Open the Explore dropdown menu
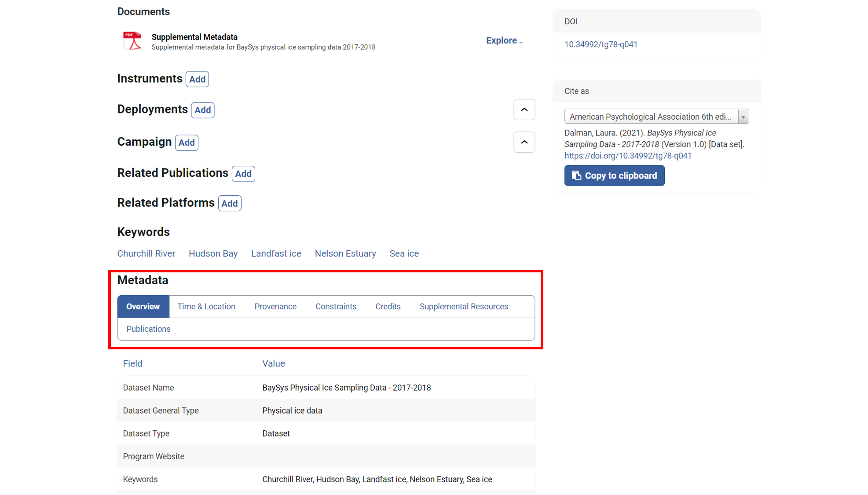868x495 pixels. [x=504, y=40]
